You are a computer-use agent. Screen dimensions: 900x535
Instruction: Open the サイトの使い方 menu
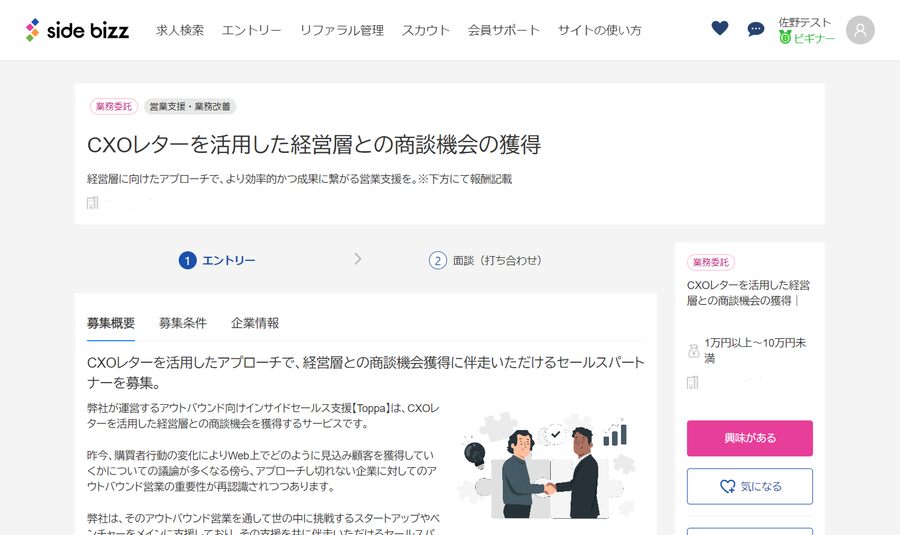[599, 30]
